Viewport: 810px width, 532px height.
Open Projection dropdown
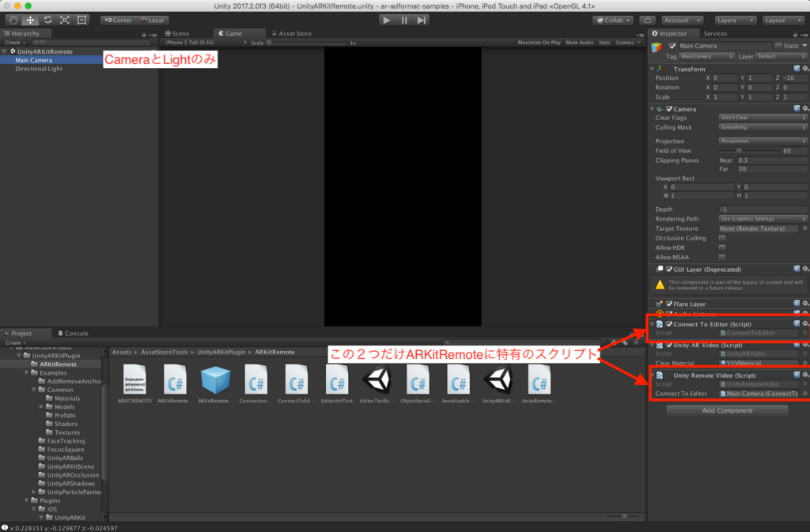[763, 141]
